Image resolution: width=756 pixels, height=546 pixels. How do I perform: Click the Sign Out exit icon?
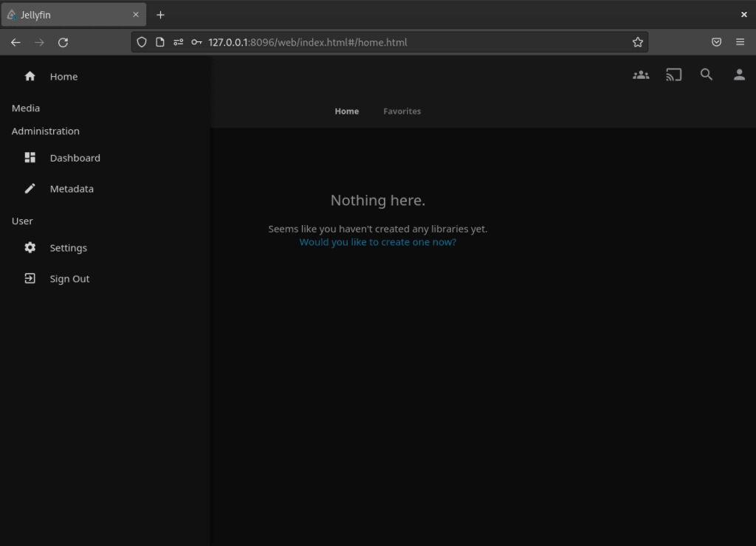coord(30,278)
